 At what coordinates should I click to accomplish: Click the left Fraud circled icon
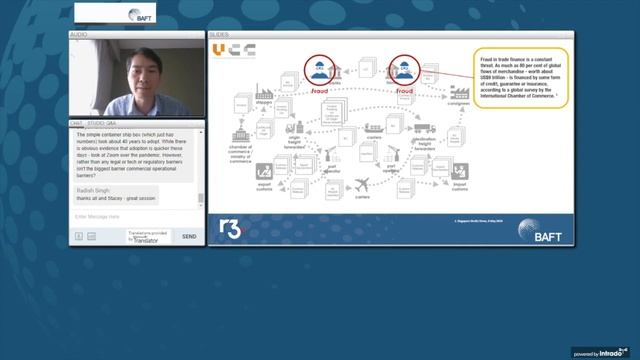coord(319,71)
